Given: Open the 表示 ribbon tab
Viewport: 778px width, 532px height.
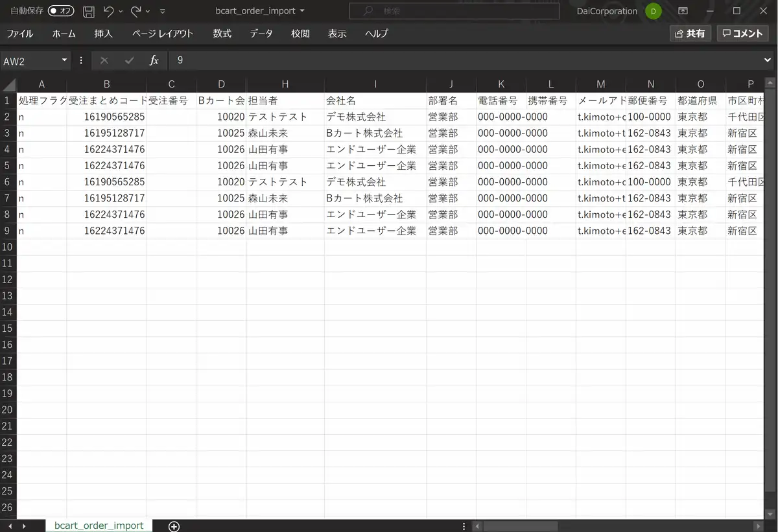Looking at the screenshot, I should 337,34.
